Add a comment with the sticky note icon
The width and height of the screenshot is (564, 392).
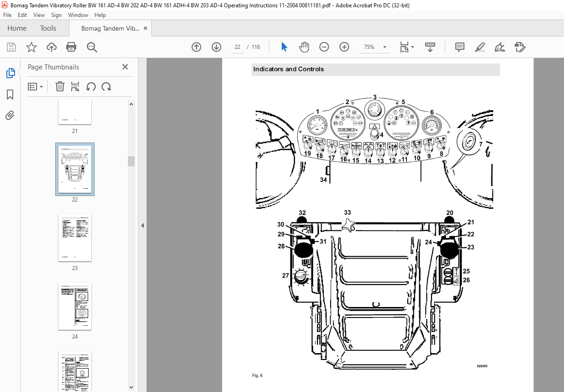(460, 47)
